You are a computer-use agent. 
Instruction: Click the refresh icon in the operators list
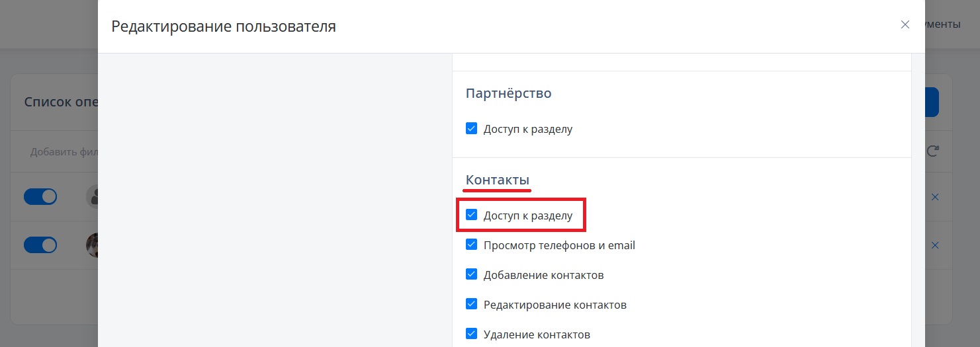point(933,151)
